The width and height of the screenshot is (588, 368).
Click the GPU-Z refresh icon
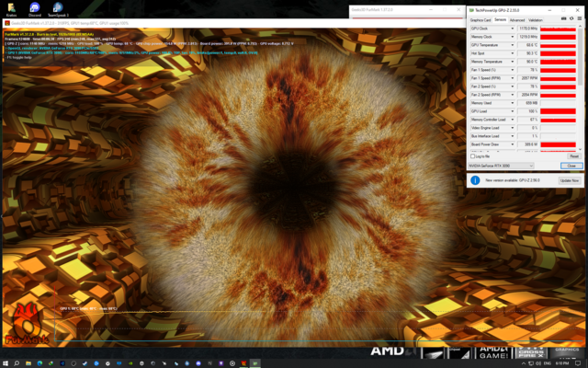[x=571, y=18]
